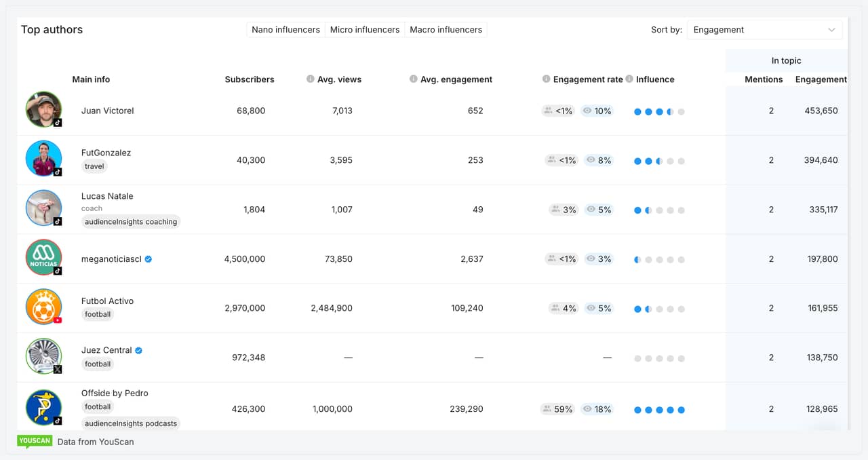Click the 4,500,000 subscribers value

(x=245, y=259)
